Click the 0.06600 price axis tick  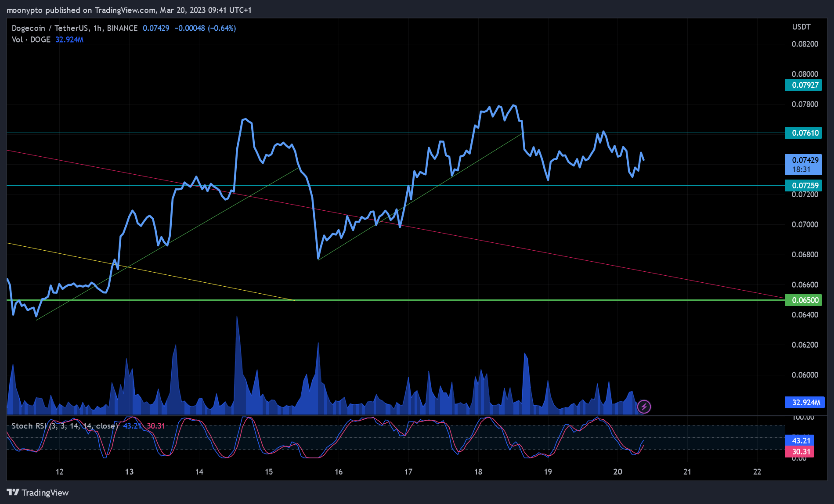tap(805, 284)
